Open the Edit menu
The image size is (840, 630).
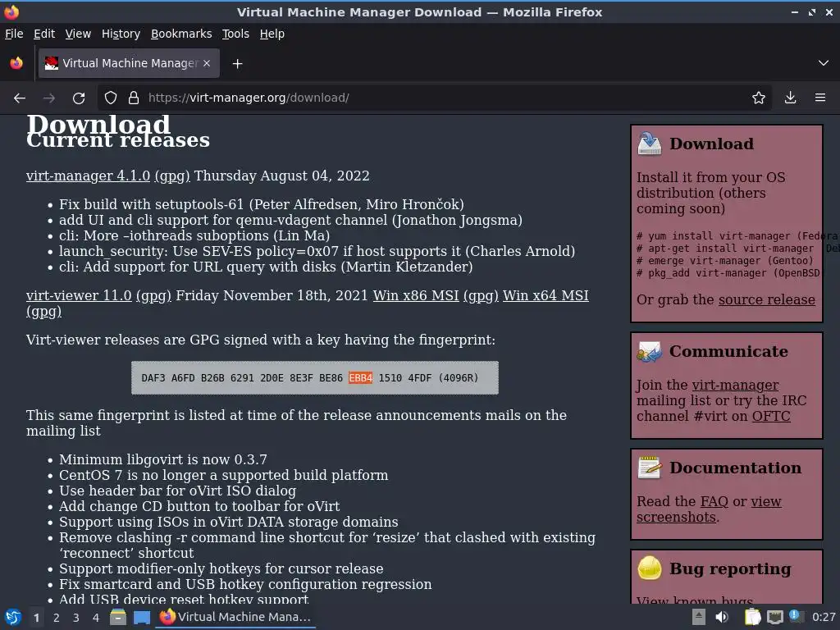click(44, 34)
